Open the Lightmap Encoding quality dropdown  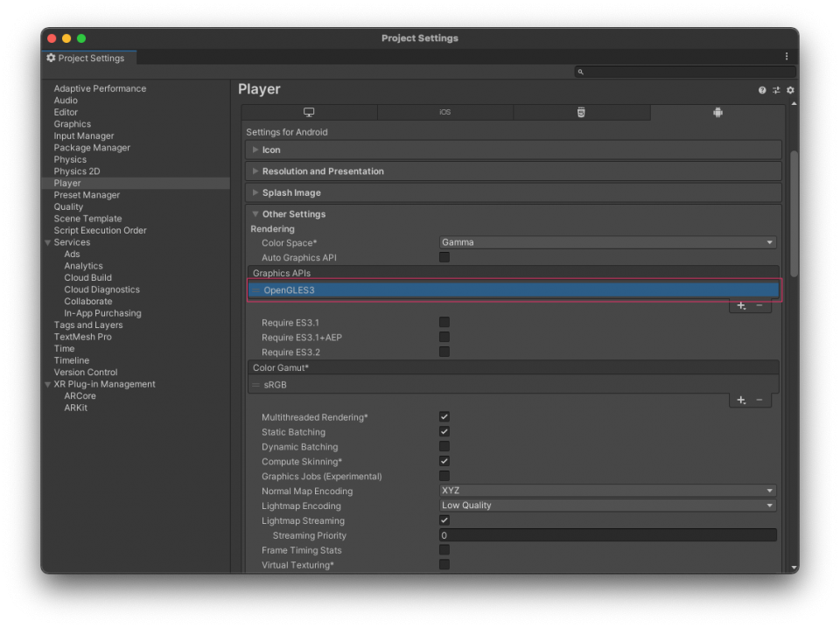point(607,505)
